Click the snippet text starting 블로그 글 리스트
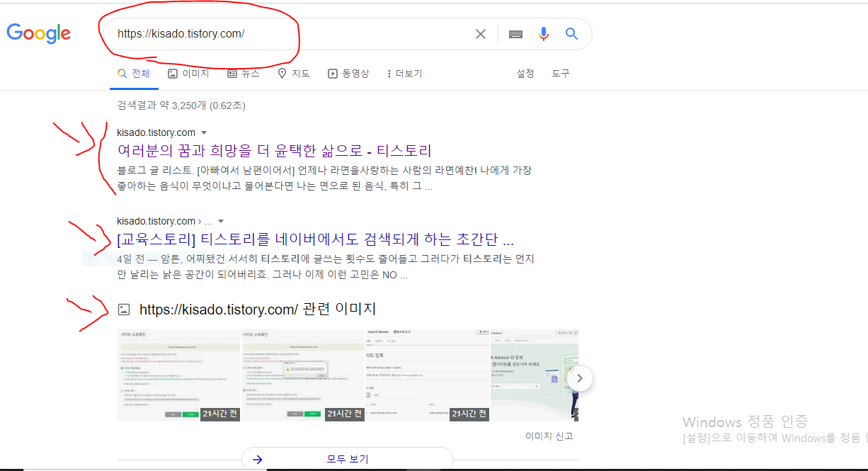The image size is (868, 471). pyautogui.click(x=324, y=178)
